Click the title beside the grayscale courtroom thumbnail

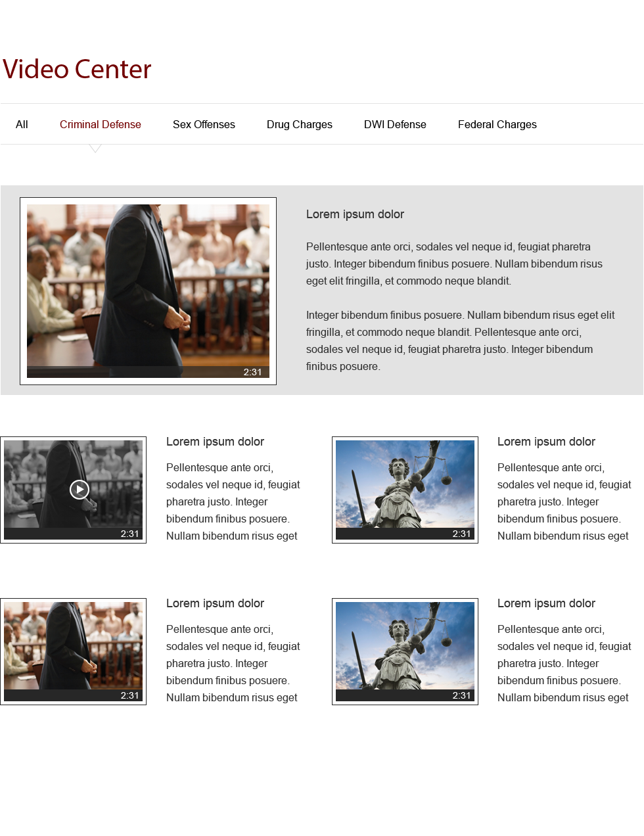click(215, 442)
